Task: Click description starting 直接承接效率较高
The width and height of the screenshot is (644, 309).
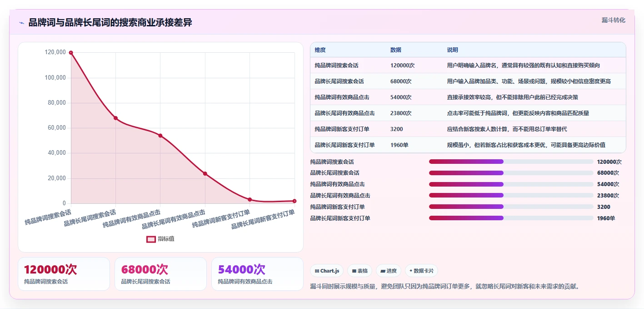Action: click(x=512, y=97)
